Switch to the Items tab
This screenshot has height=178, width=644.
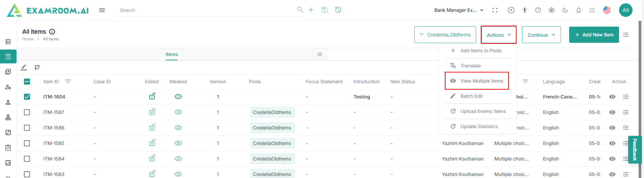click(x=172, y=54)
